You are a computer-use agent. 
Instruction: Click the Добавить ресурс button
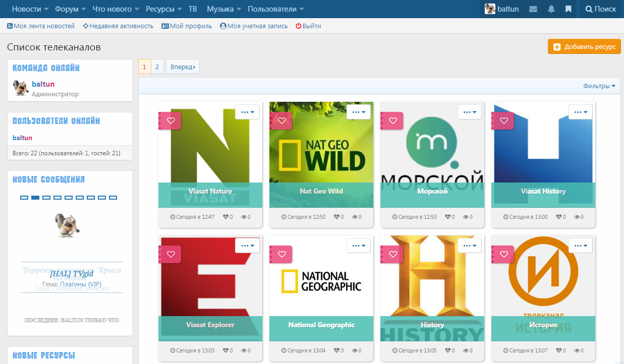pos(584,46)
